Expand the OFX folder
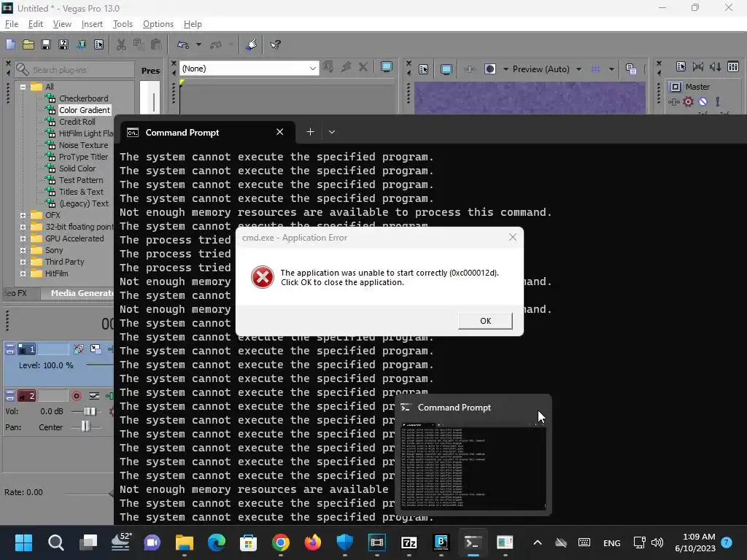This screenshot has width=747, height=560. pyautogui.click(x=23, y=215)
